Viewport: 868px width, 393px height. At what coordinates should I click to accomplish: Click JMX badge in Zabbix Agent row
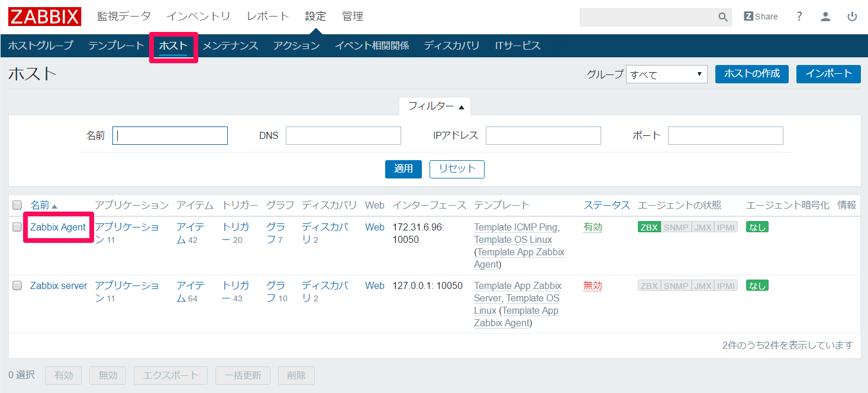click(x=703, y=227)
